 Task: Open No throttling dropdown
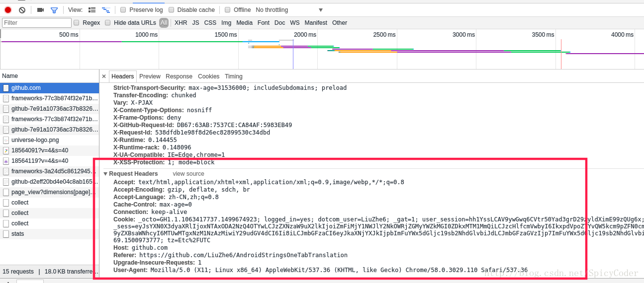click(289, 10)
